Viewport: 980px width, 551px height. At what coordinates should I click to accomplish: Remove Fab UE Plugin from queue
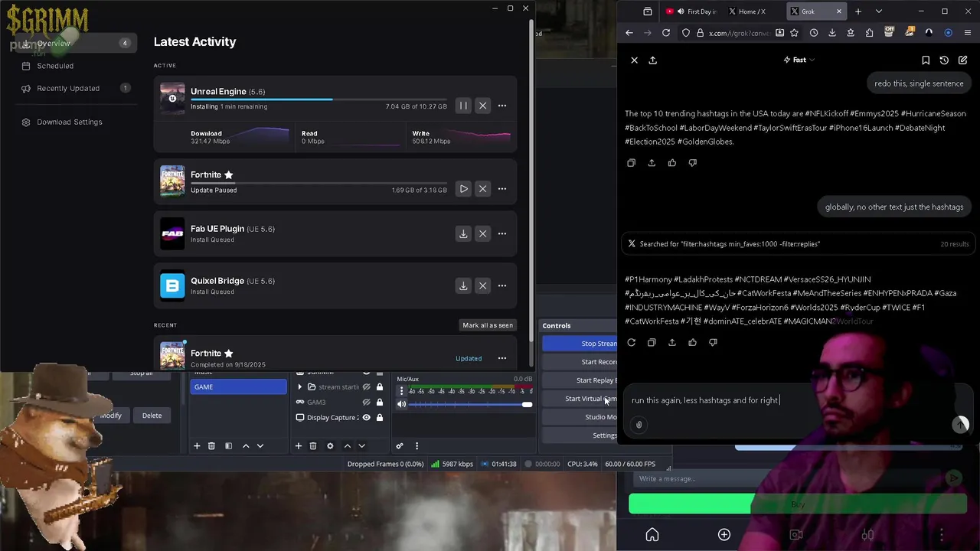(482, 233)
